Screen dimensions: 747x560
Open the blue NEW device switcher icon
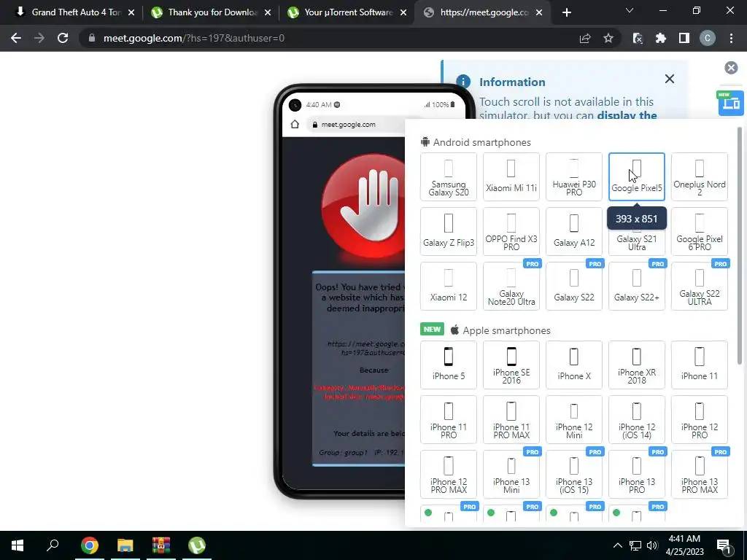click(730, 103)
